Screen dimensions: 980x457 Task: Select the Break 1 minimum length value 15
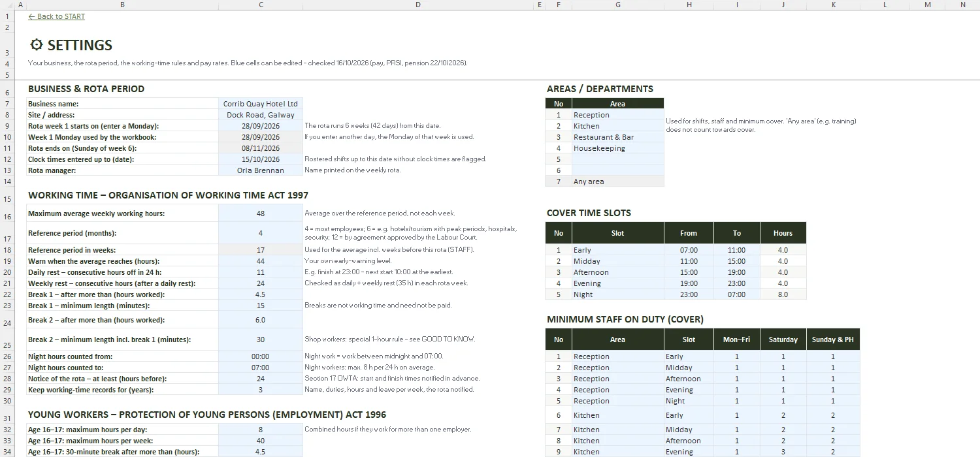click(x=261, y=306)
